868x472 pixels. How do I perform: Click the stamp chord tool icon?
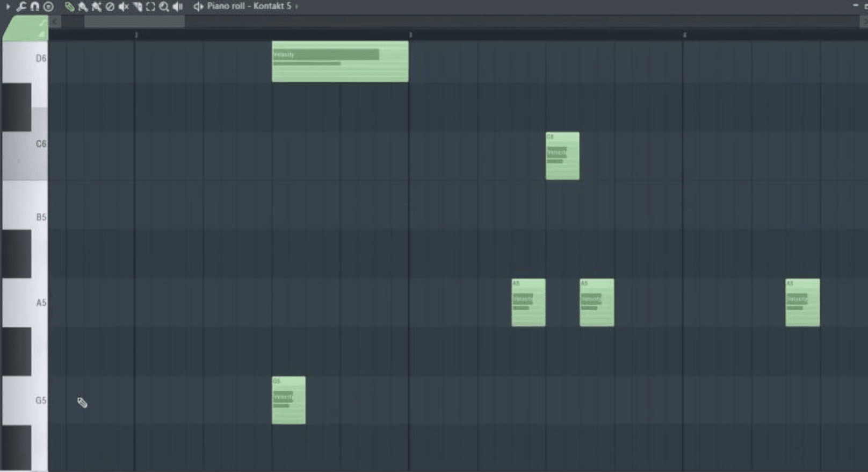[48, 6]
